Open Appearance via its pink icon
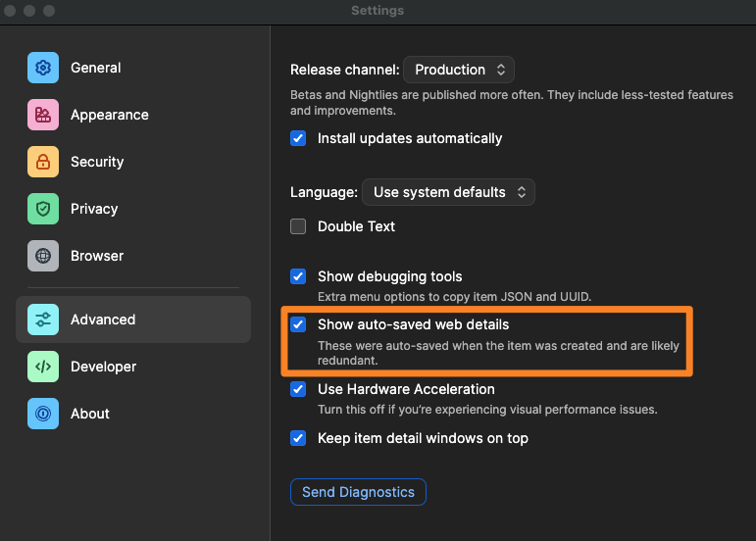Viewport: 756px width, 541px height. [43, 115]
